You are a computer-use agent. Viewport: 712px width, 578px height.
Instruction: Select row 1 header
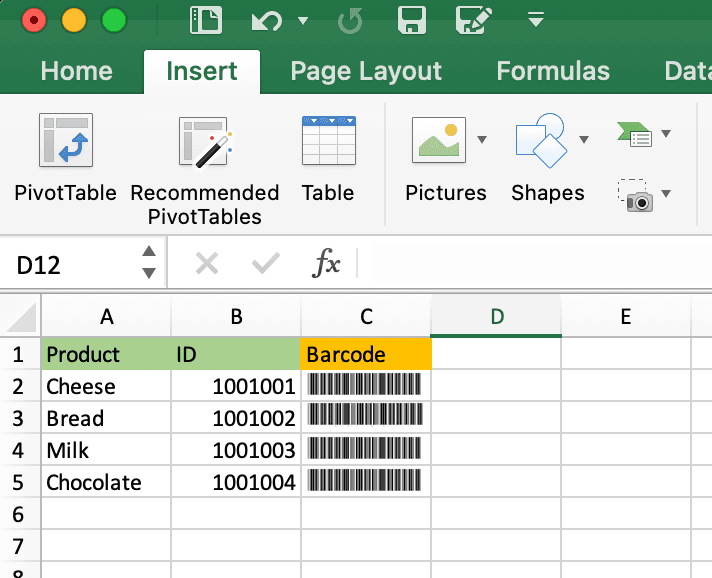click(20, 354)
